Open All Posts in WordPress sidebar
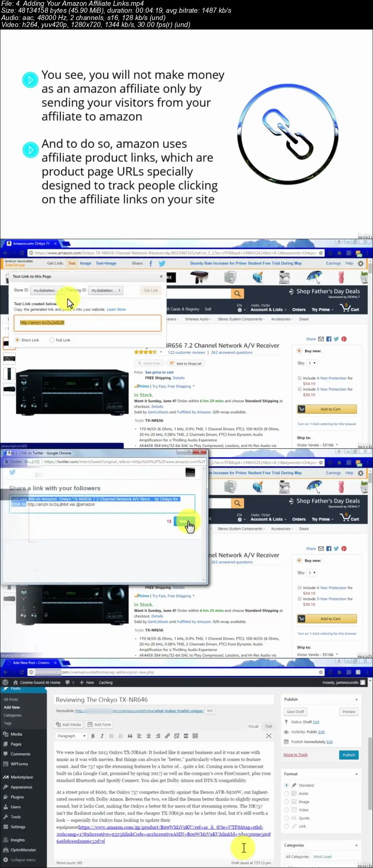 point(11,699)
